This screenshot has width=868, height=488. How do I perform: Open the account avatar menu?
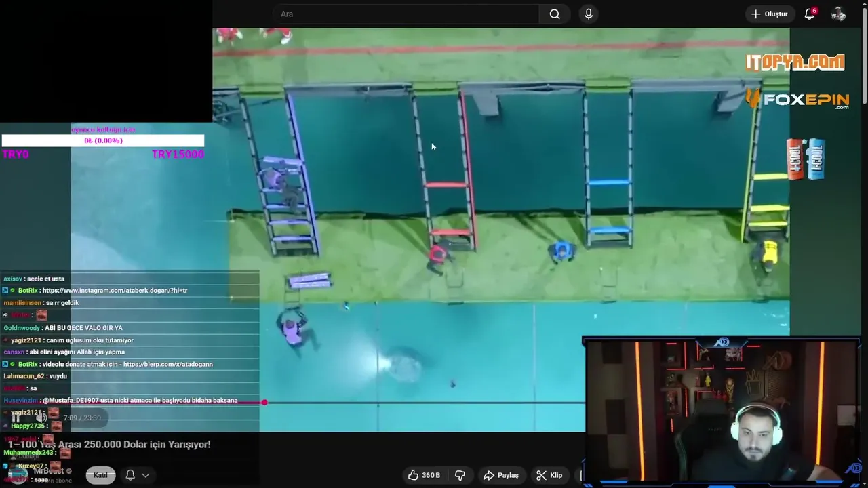click(839, 14)
